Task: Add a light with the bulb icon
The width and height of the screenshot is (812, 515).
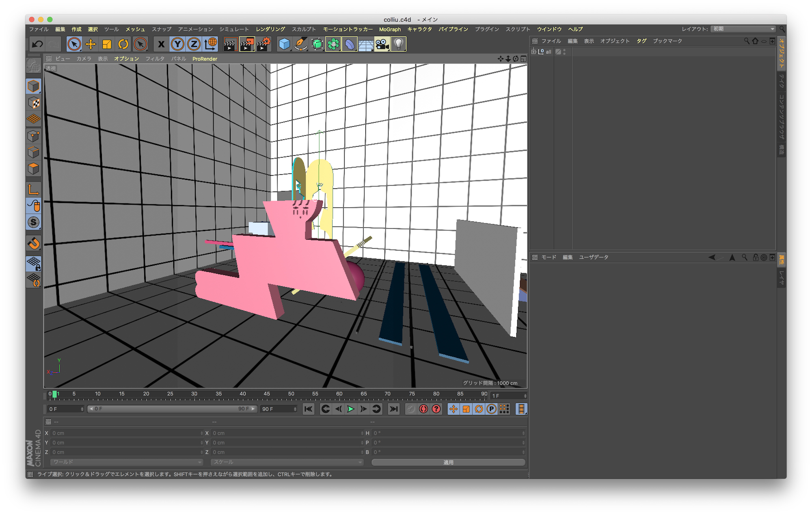Action: pos(398,44)
